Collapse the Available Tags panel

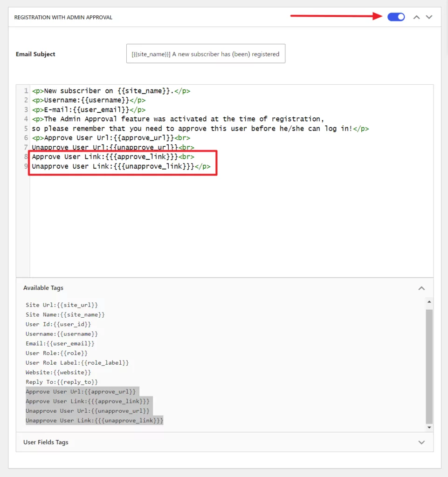click(x=421, y=288)
